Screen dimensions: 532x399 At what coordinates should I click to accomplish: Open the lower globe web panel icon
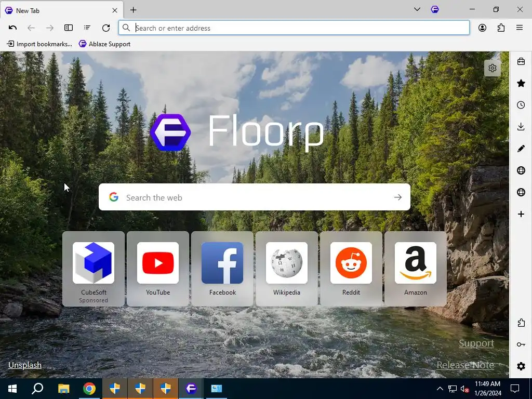click(x=521, y=192)
